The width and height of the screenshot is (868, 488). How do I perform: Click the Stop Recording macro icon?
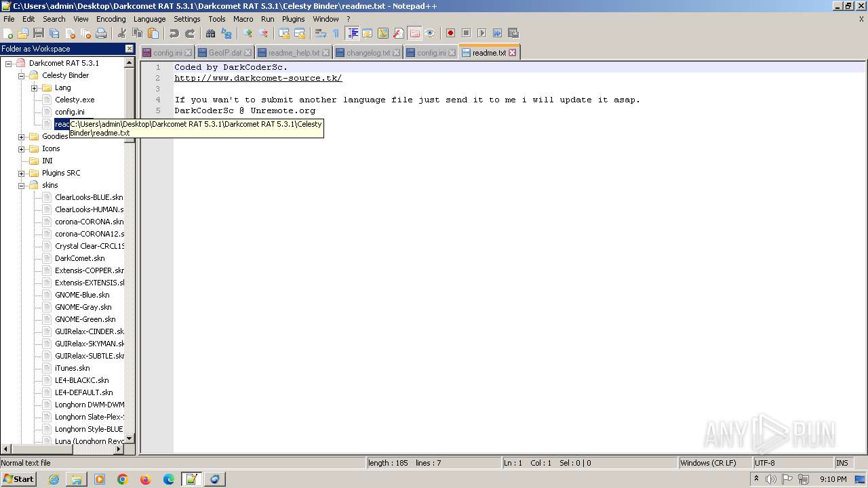pyautogui.click(x=466, y=33)
